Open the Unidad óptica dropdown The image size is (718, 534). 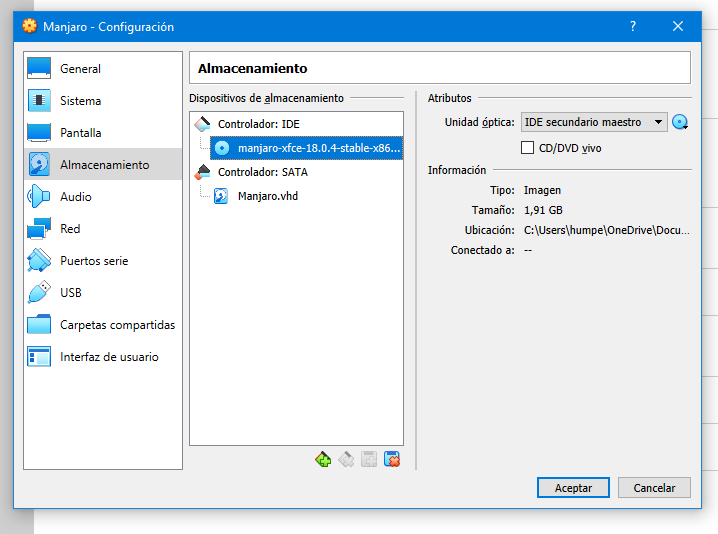(x=594, y=122)
